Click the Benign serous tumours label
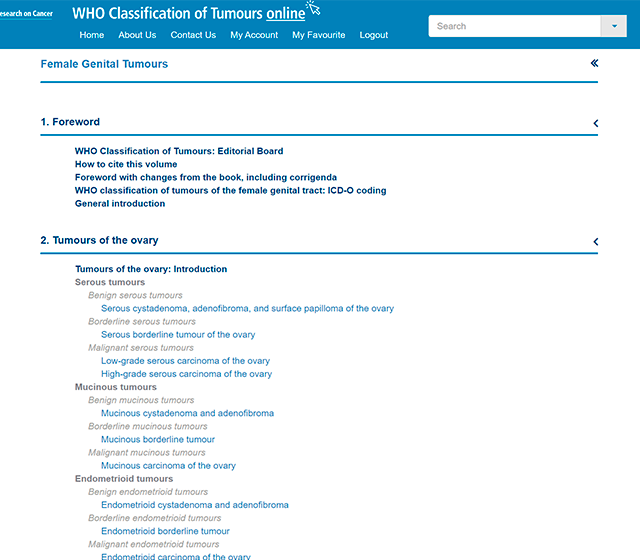640x560 pixels. [x=135, y=295]
